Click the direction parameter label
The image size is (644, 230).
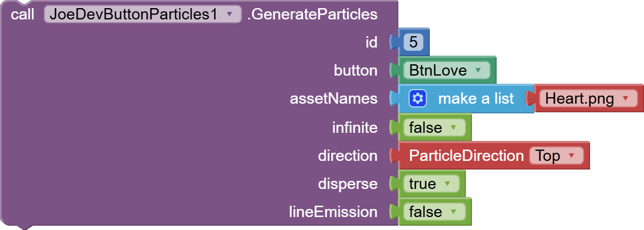click(347, 156)
